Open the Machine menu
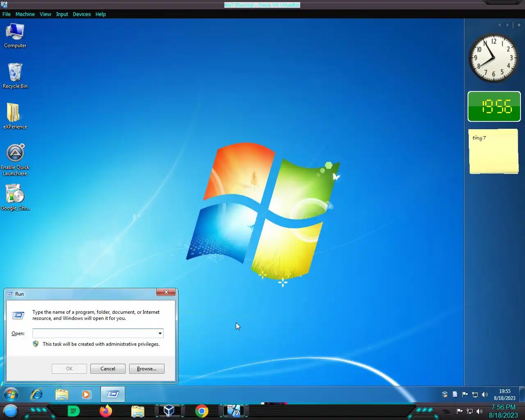Image resolution: width=525 pixels, height=420 pixels. (25, 14)
